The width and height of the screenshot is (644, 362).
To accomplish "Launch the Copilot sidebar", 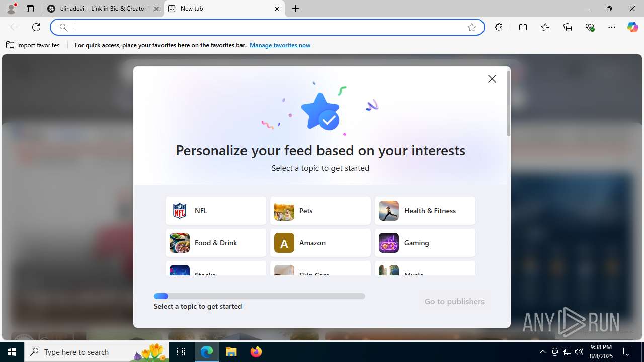I will (x=632, y=27).
